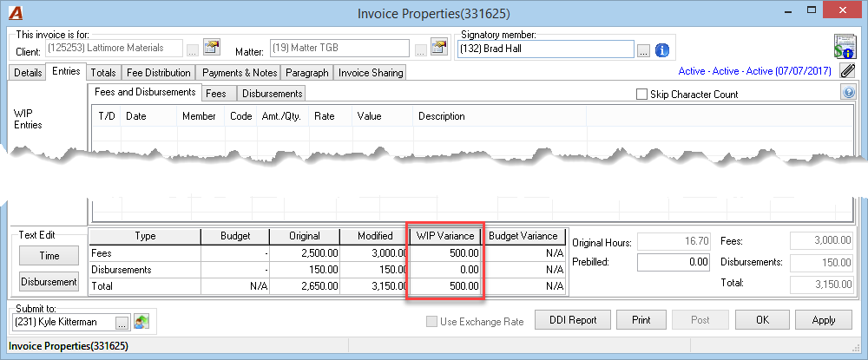Click the Original column header
The width and height of the screenshot is (868, 360).
305,236
